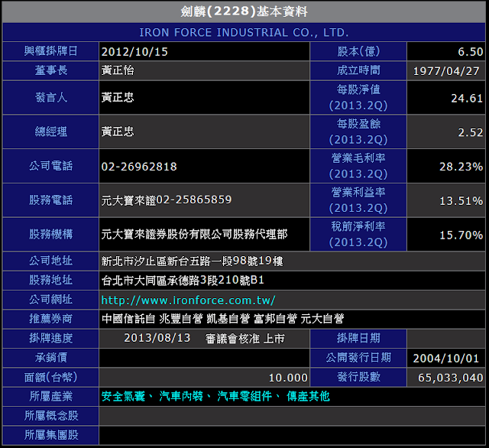Select the 黃正忠 name in 總經理 row
The height and width of the screenshot is (448, 489).
118,131
